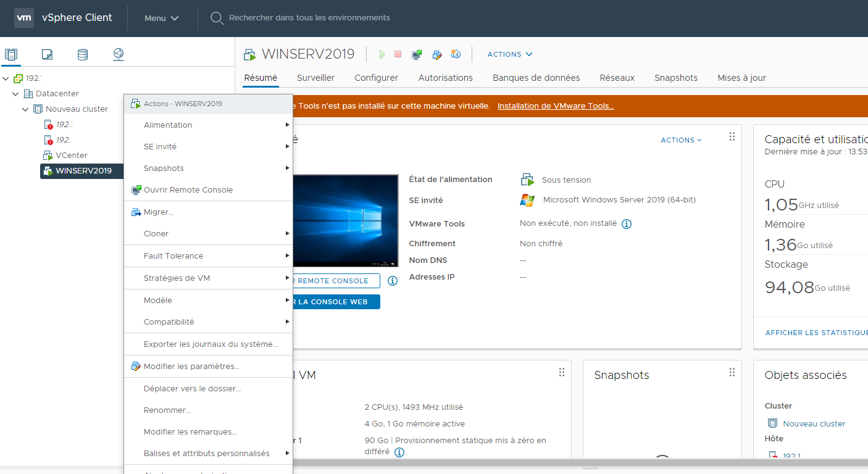The image size is (868, 474).
Task: Click the cluster icon under Objets associés
Action: [772, 423]
